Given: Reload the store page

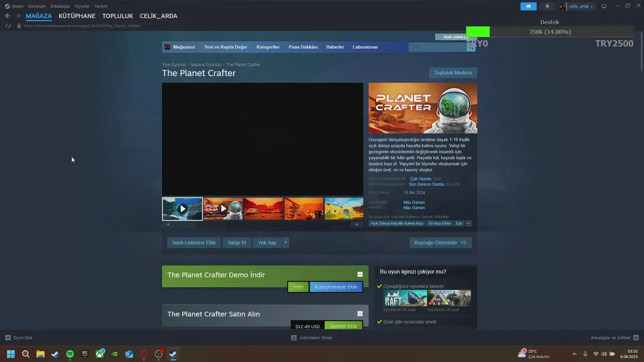Looking at the screenshot, I should pyautogui.click(x=8, y=26).
